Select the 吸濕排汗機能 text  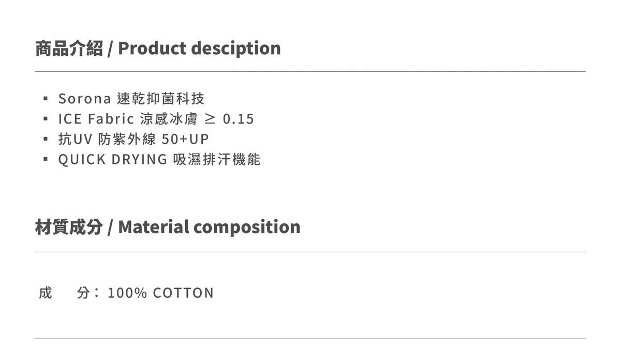click(216, 159)
